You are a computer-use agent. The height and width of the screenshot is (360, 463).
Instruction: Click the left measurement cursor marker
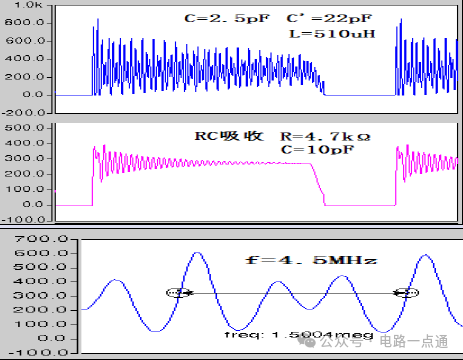[x=179, y=293]
